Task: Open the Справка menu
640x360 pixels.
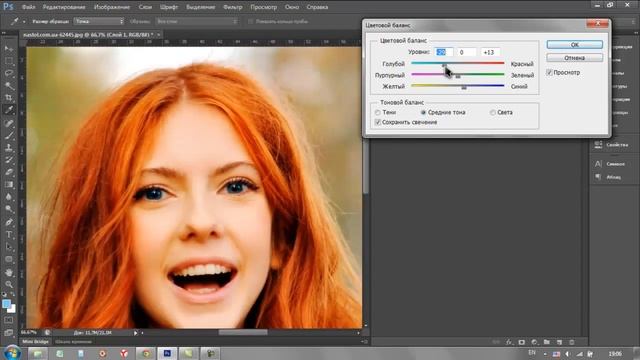Action: click(x=317, y=7)
